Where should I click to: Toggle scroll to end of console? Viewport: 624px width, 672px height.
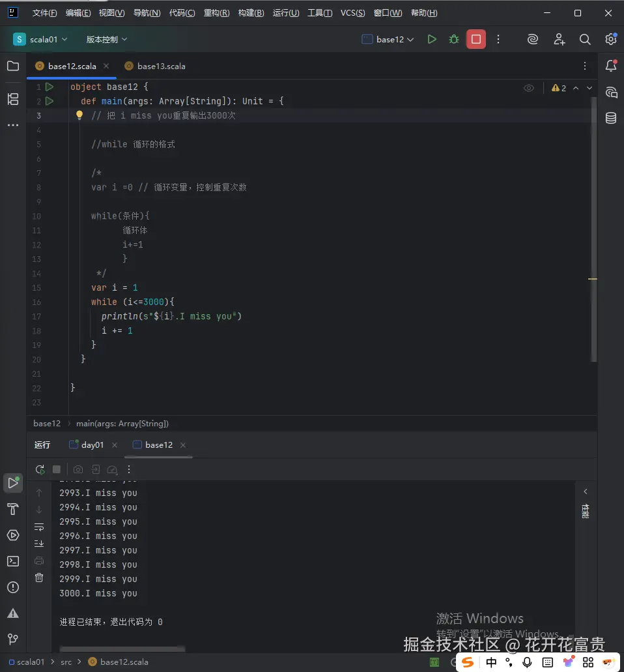(x=39, y=544)
